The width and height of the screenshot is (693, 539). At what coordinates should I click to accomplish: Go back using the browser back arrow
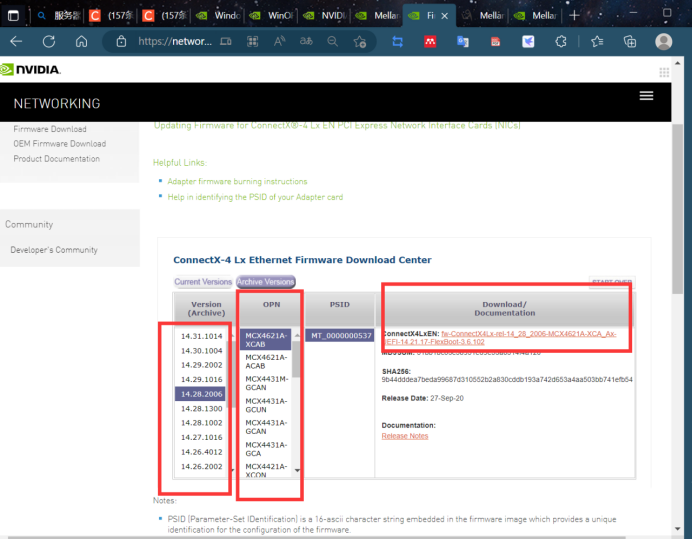point(16,42)
